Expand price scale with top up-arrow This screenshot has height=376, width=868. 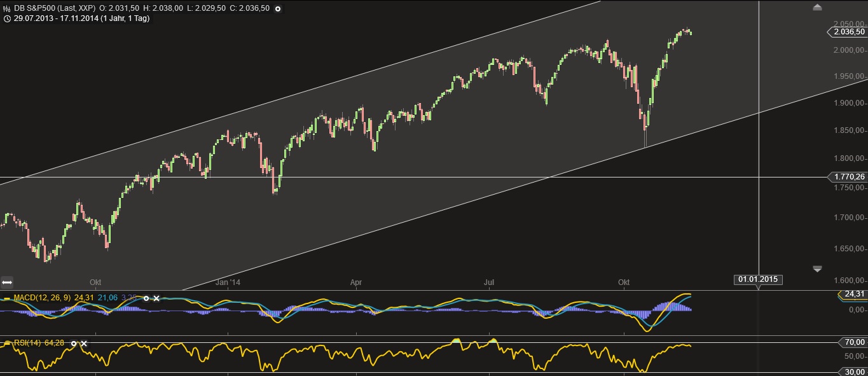coord(817,8)
